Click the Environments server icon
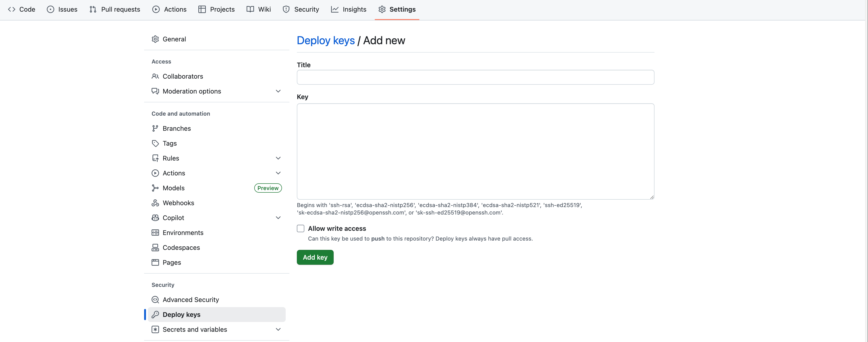 click(x=155, y=233)
